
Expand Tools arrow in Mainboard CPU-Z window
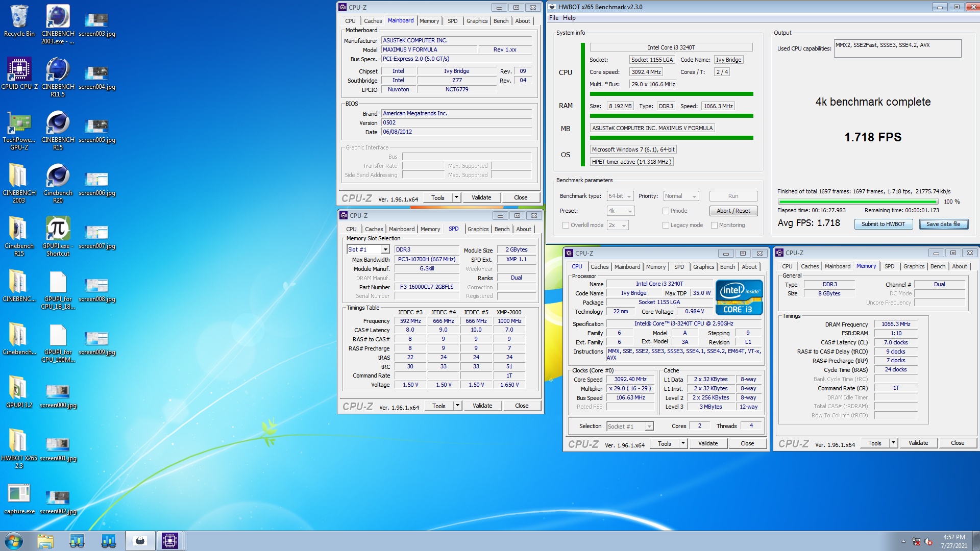click(456, 197)
